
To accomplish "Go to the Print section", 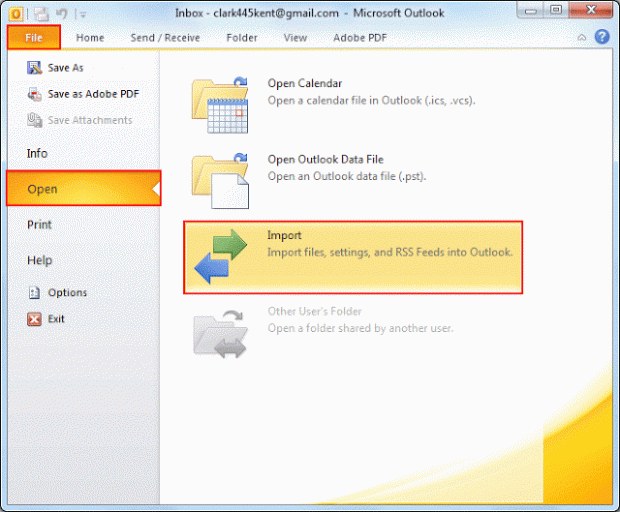I will [39, 225].
